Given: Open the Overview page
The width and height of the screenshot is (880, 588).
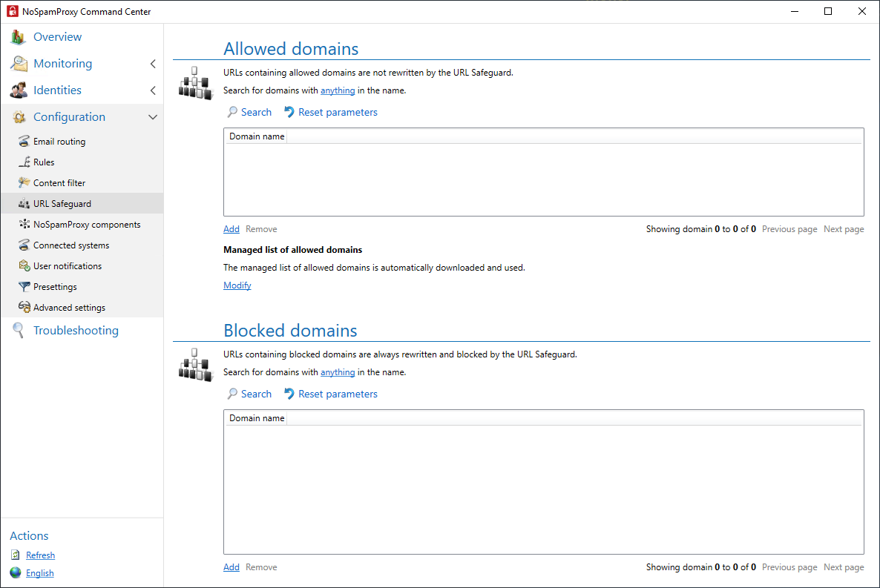Looking at the screenshot, I should pyautogui.click(x=57, y=36).
